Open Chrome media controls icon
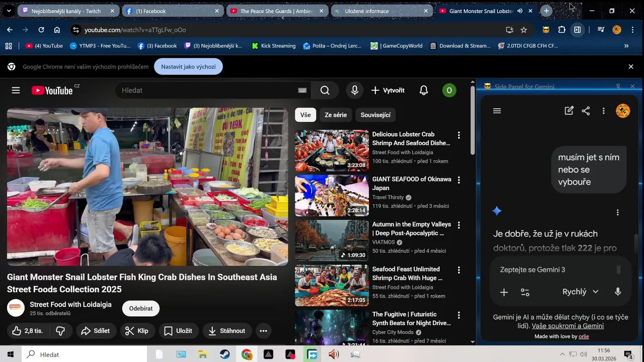The height and width of the screenshot is (362, 644). coord(601,30)
